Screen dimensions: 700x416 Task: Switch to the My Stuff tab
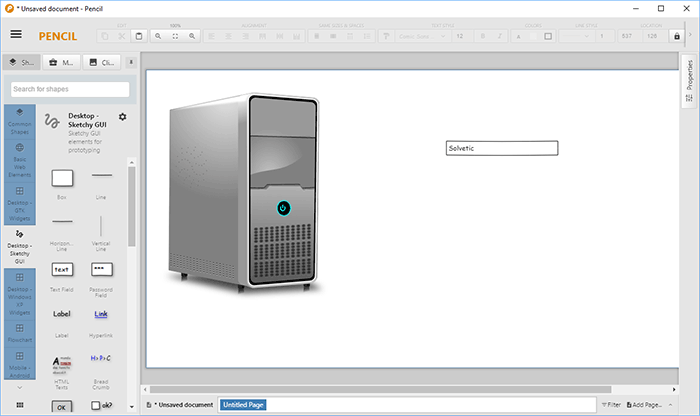[62, 62]
